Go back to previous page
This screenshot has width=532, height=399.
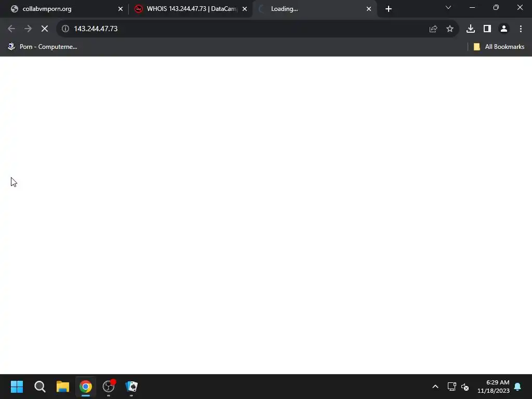[11, 29]
